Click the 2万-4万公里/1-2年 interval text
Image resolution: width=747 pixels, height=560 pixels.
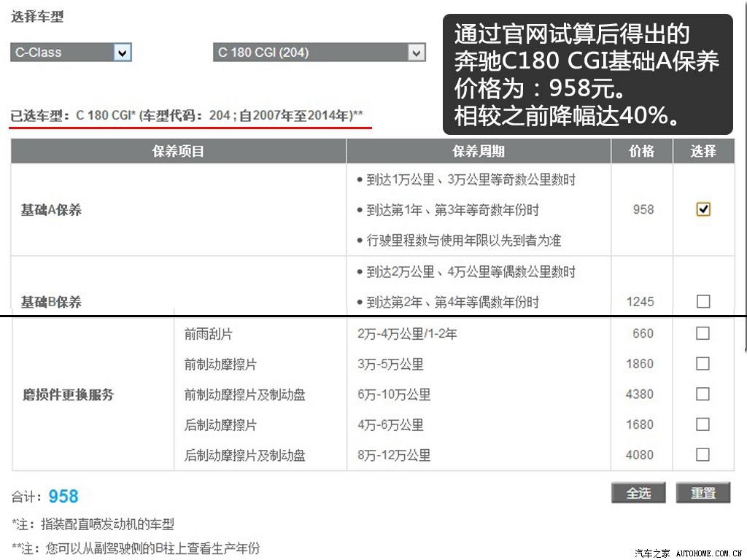[407, 334]
